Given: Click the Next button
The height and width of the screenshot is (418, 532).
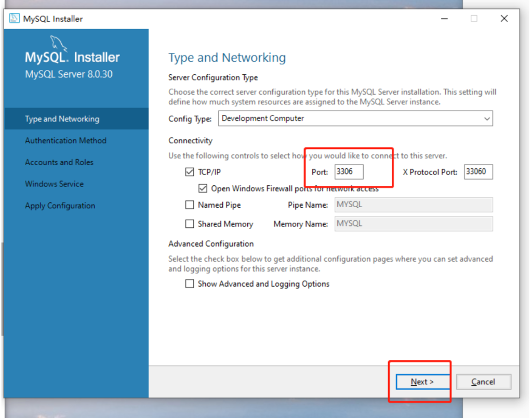Looking at the screenshot, I should 422,382.
